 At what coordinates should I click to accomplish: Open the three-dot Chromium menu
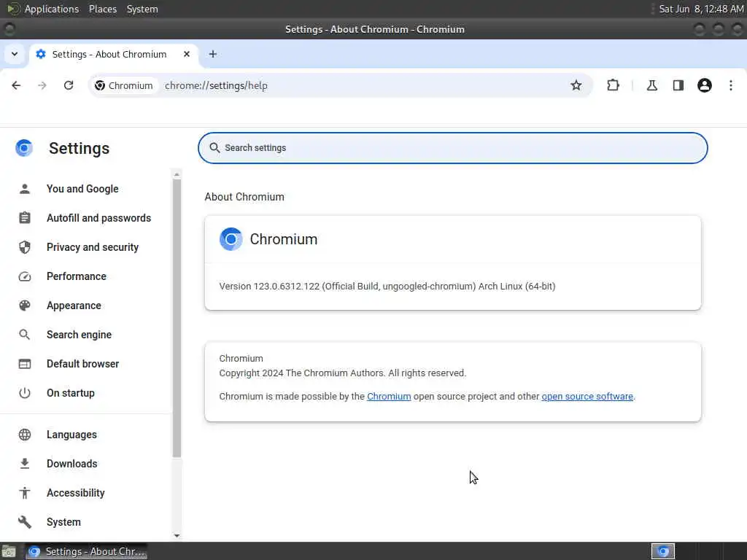(731, 85)
